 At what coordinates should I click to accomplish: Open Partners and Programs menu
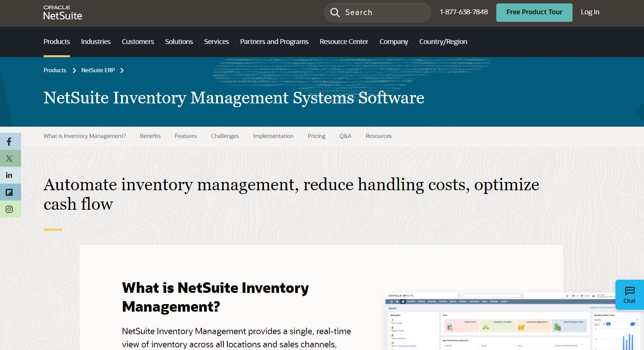click(274, 42)
